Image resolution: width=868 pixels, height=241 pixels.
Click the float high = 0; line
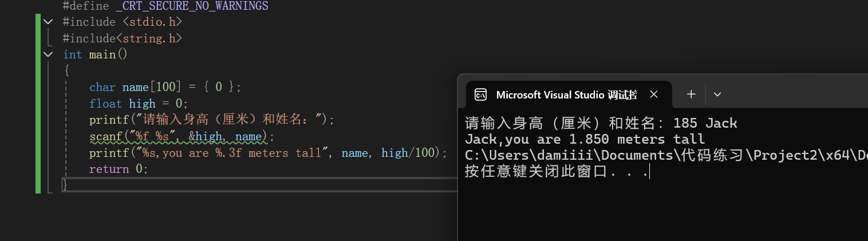pos(139,104)
